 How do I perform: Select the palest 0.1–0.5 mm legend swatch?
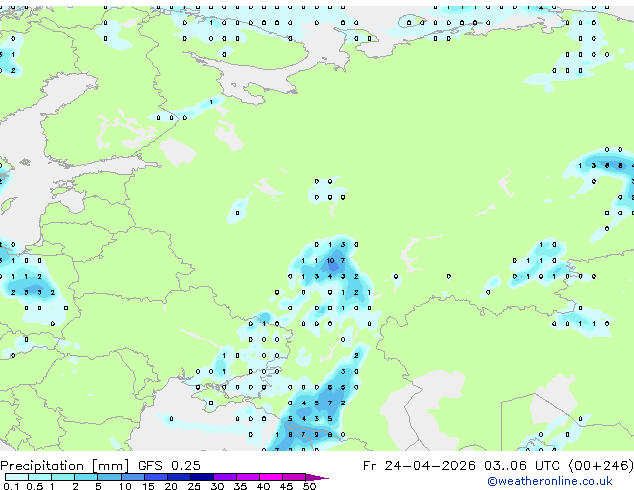17,477
